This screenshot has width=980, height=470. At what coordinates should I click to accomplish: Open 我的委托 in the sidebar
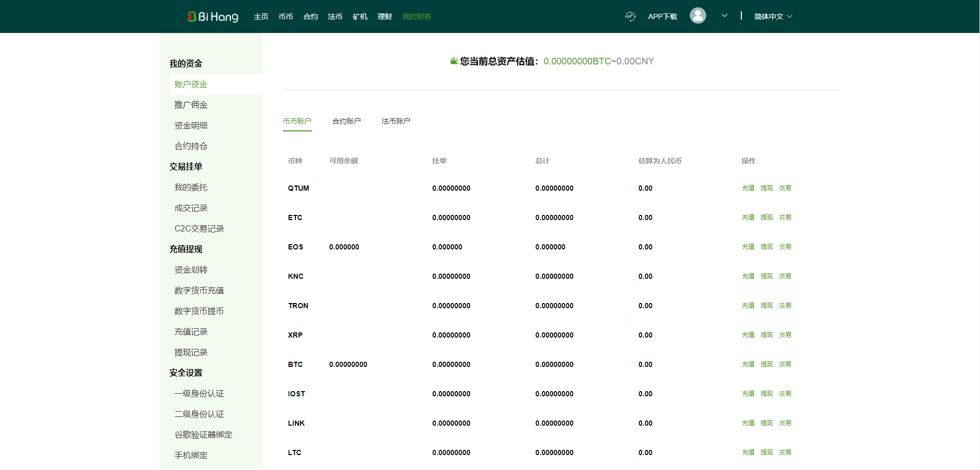point(191,187)
